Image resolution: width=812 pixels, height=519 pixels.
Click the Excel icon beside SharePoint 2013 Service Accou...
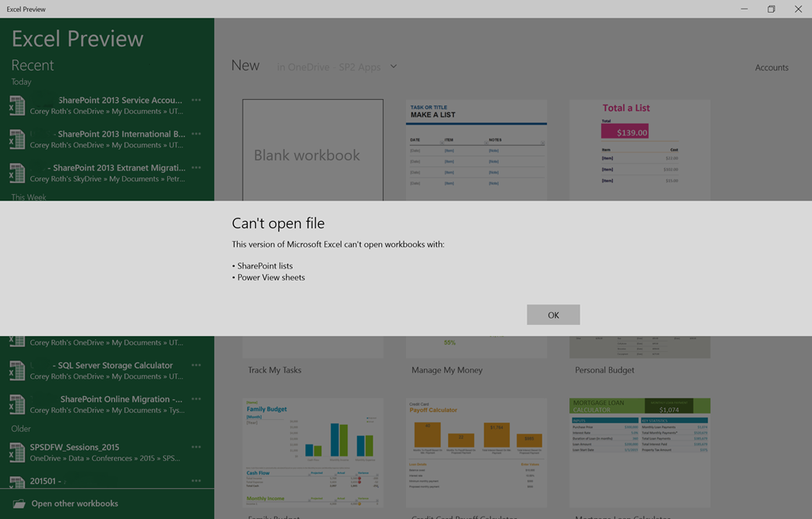click(x=17, y=105)
